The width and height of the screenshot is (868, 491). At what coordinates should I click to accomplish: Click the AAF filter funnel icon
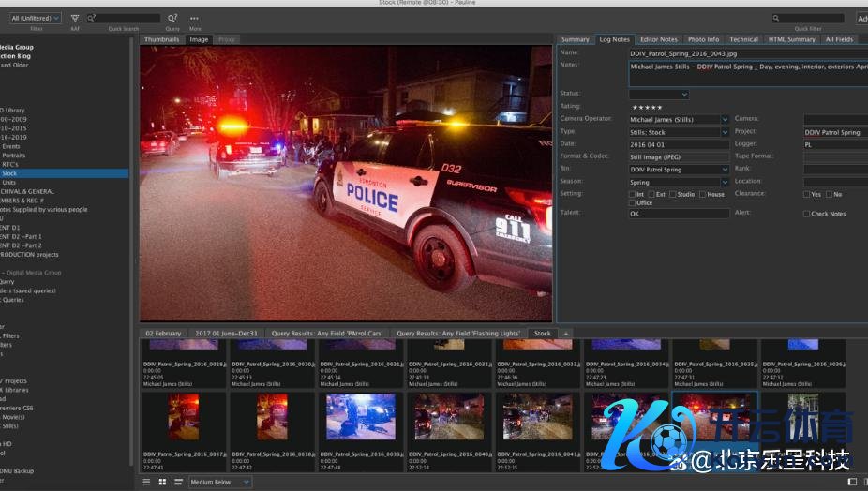(75, 18)
